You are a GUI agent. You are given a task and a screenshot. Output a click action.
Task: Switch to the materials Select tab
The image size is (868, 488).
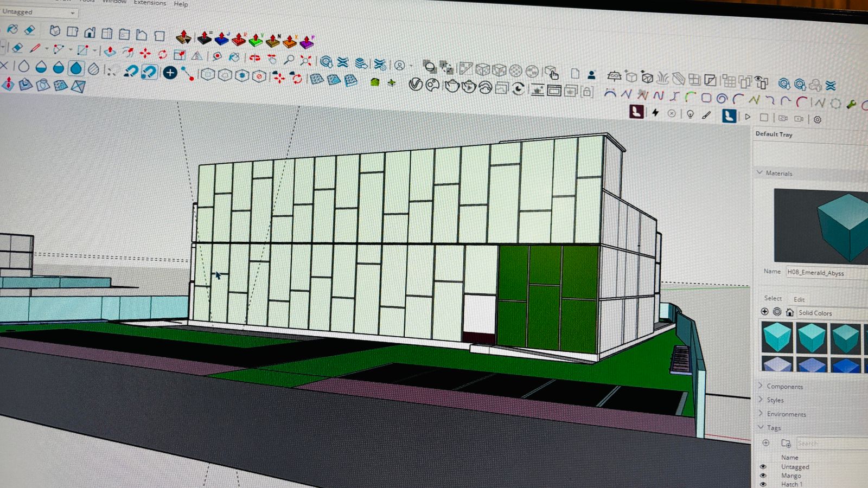tap(773, 298)
